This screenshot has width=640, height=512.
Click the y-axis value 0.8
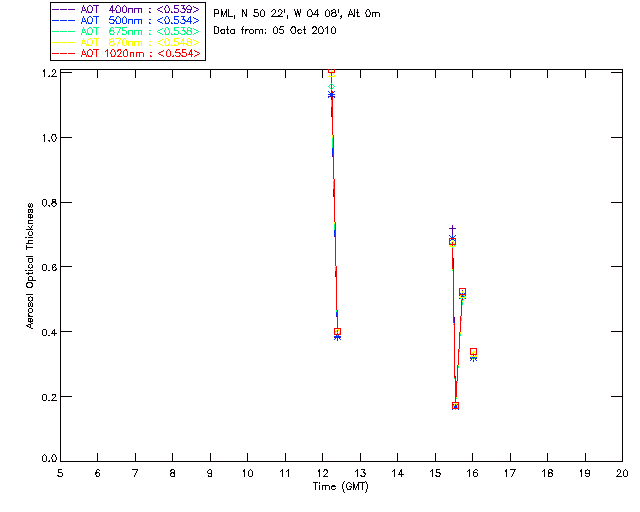tap(49, 203)
